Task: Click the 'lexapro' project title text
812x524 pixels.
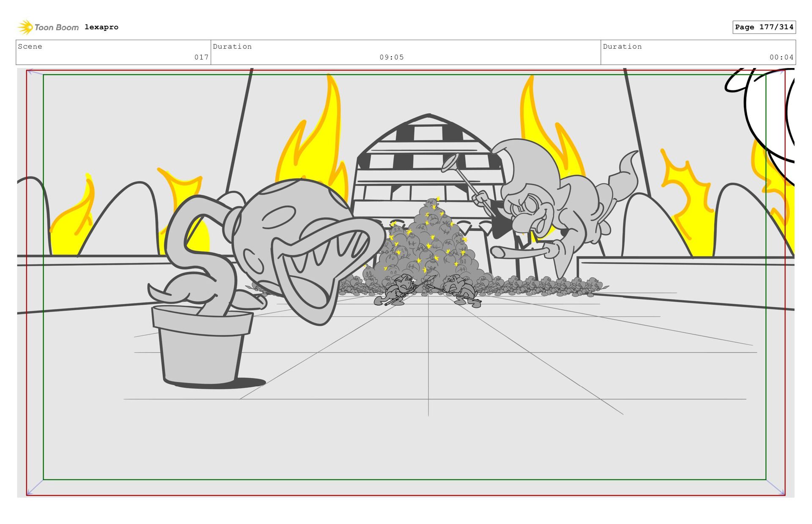Action: pos(101,27)
